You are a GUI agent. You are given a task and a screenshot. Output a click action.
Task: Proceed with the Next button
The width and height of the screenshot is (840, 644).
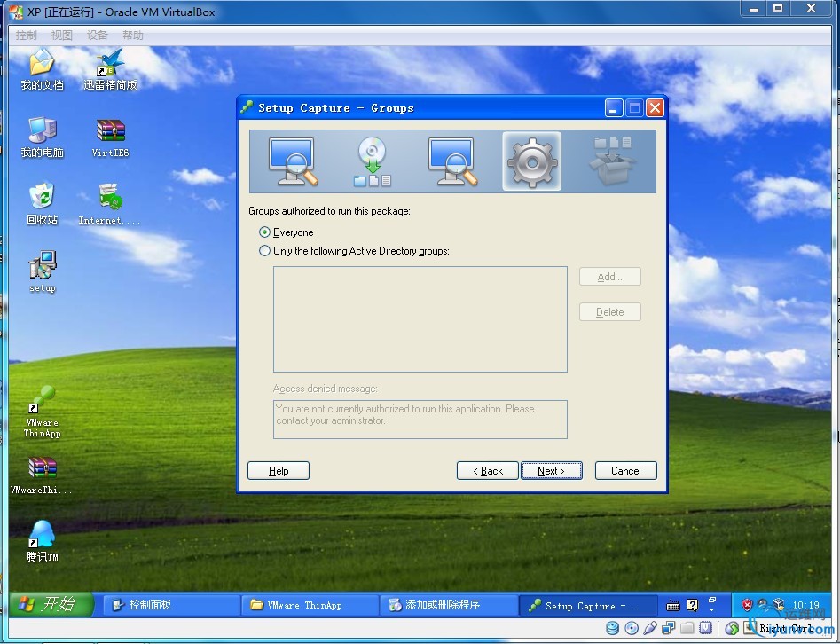(x=551, y=470)
